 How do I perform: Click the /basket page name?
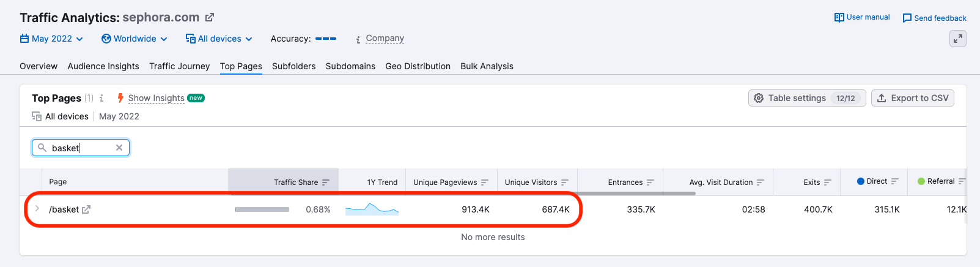64,209
